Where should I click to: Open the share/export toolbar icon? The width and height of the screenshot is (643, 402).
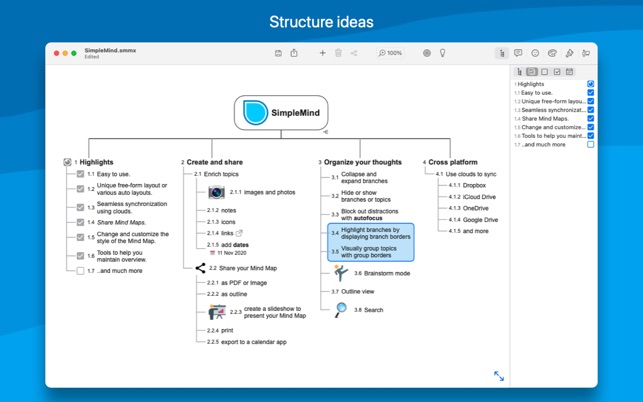294,53
